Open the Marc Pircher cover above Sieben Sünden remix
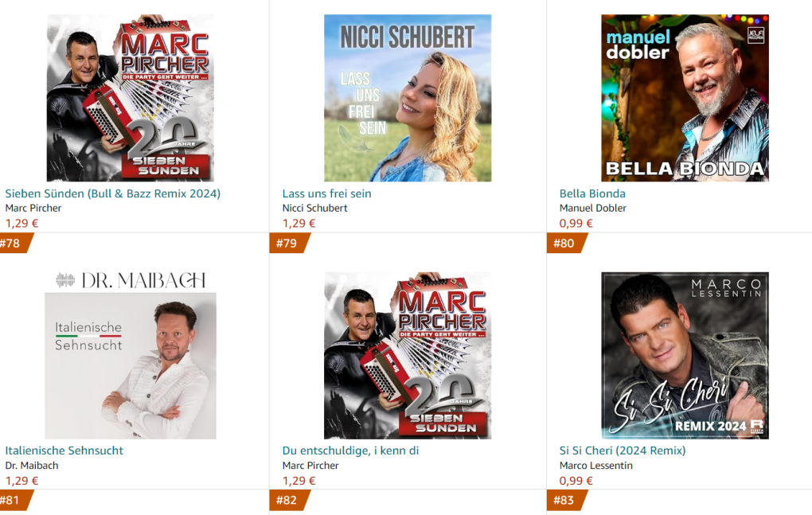The width and height of the screenshot is (812, 515). [131, 98]
